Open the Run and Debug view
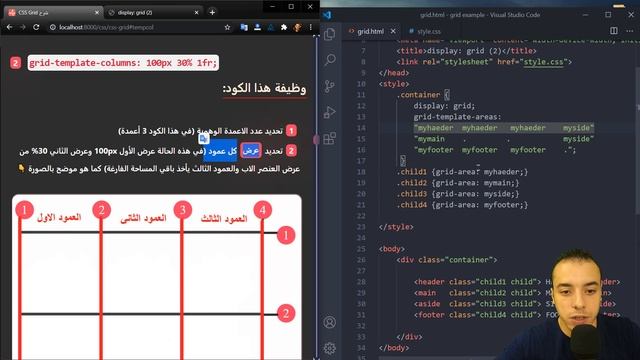640x360 pixels. pos(329,112)
